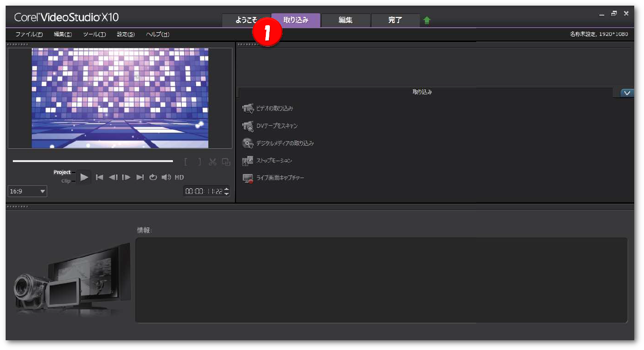Image resolution: width=644 pixels, height=350 pixels.
Task: Set the mark-out bracket
Action: [x=199, y=162]
